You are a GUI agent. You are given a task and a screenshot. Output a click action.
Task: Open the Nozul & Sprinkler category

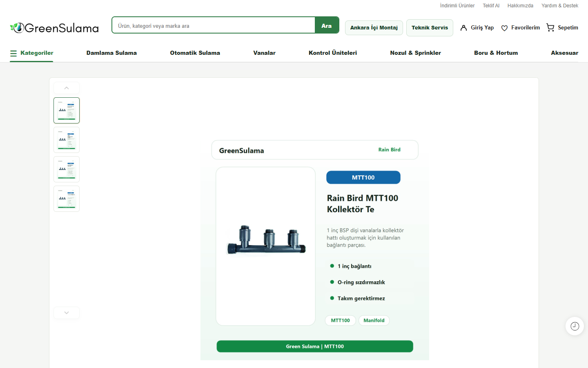[x=416, y=53]
